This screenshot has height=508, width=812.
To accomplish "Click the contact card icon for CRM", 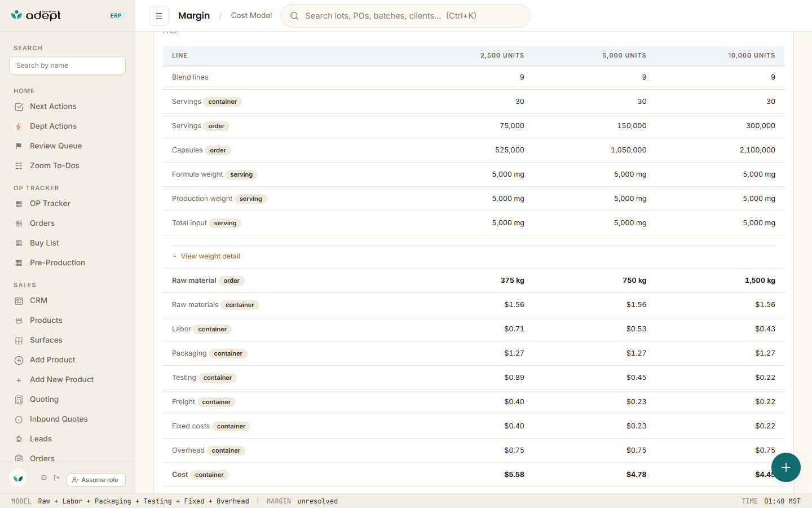I will (x=19, y=301).
